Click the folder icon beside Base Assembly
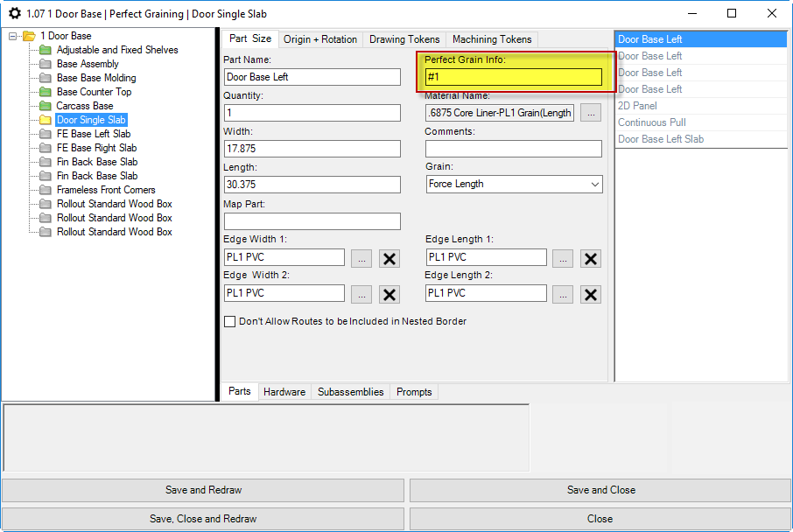The image size is (793, 532). (46, 64)
